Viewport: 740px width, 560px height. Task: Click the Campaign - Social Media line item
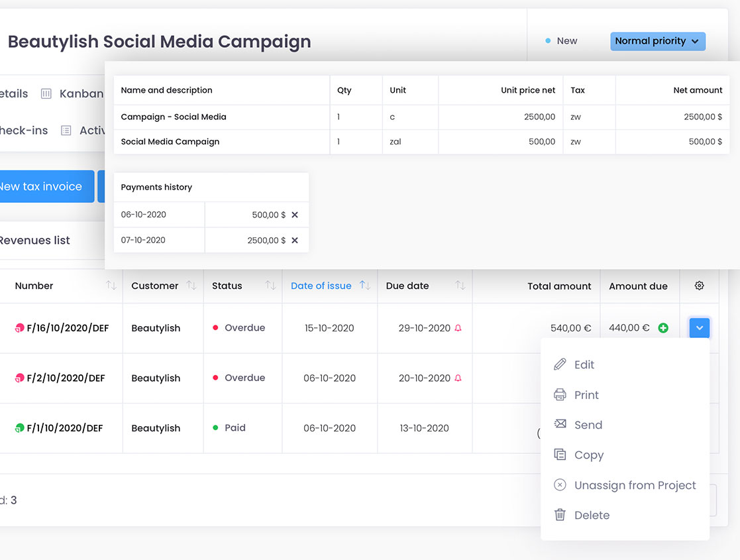click(x=173, y=117)
